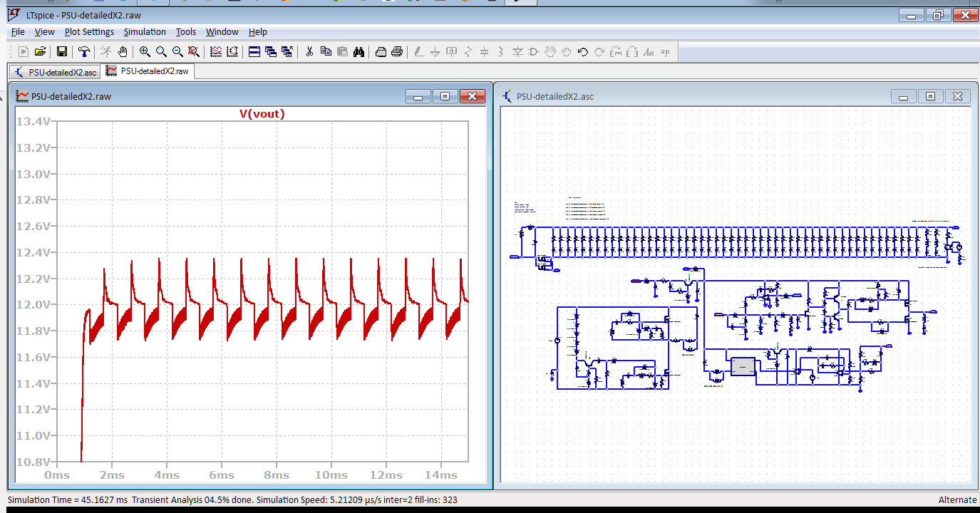Select the Text Aa tool

649,51
